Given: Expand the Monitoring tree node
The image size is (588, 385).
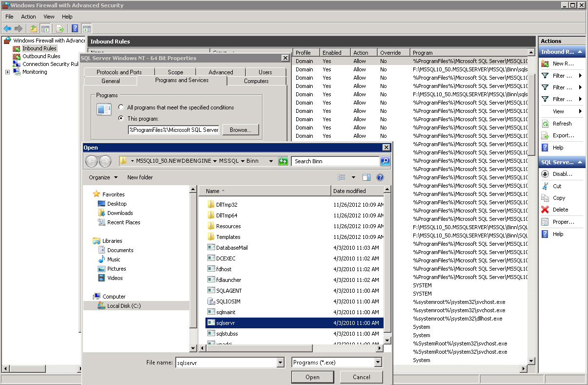Looking at the screenshot, I should [x=7, y=72].
